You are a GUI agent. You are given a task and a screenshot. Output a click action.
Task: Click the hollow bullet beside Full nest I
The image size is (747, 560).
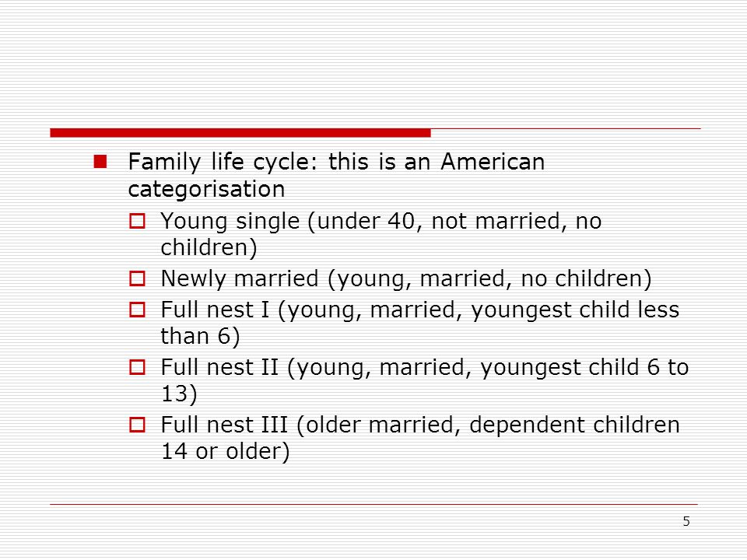click(137, 310)
